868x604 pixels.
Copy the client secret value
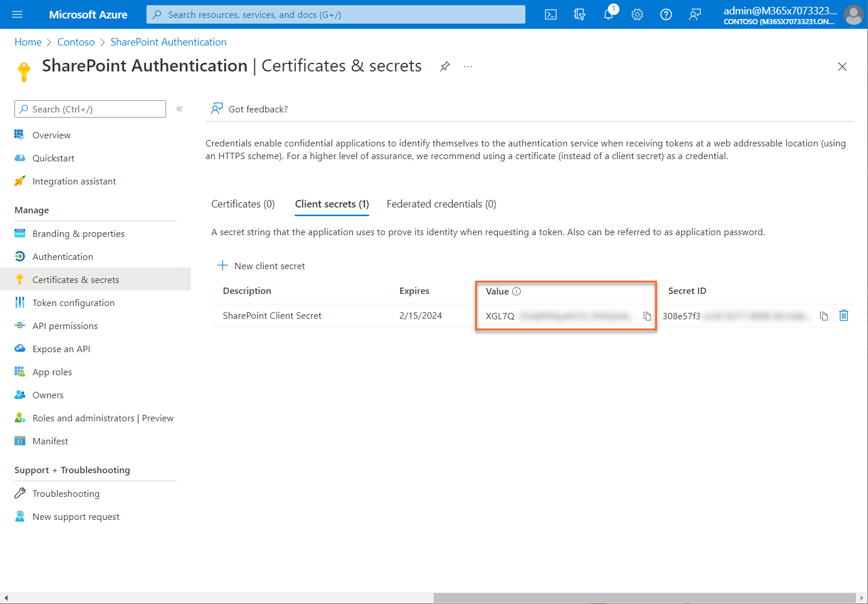point(648,316)
